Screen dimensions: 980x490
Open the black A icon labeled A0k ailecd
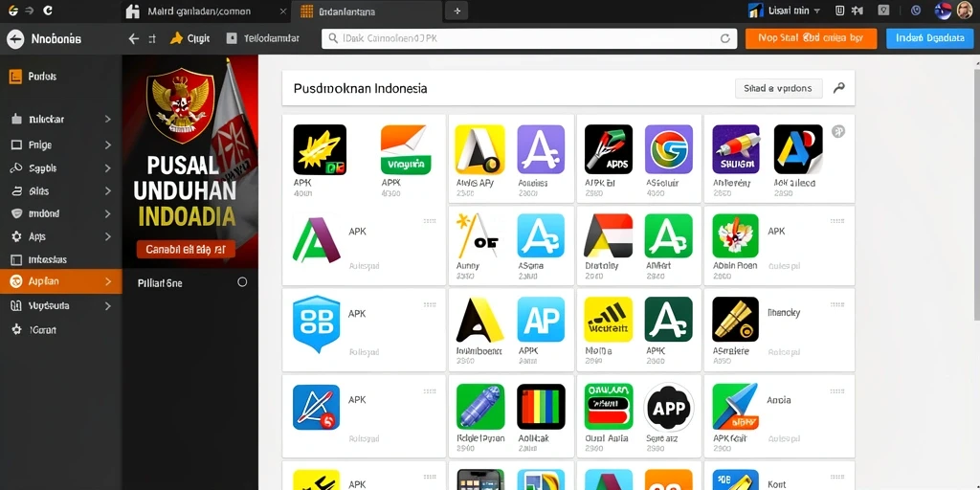coord(798,149)
